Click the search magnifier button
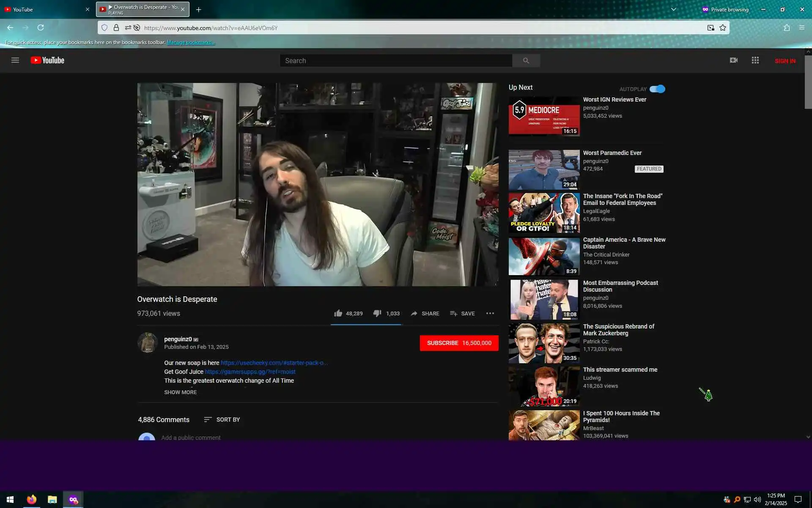This screenshot has height=508, width=812. 526,61
